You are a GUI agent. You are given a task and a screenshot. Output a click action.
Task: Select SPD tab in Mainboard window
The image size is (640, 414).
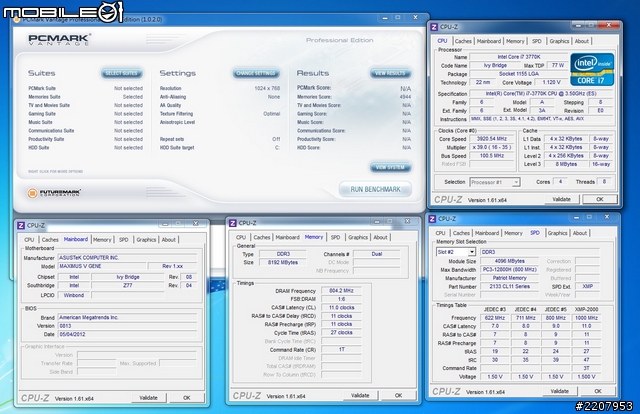[124, 240]
